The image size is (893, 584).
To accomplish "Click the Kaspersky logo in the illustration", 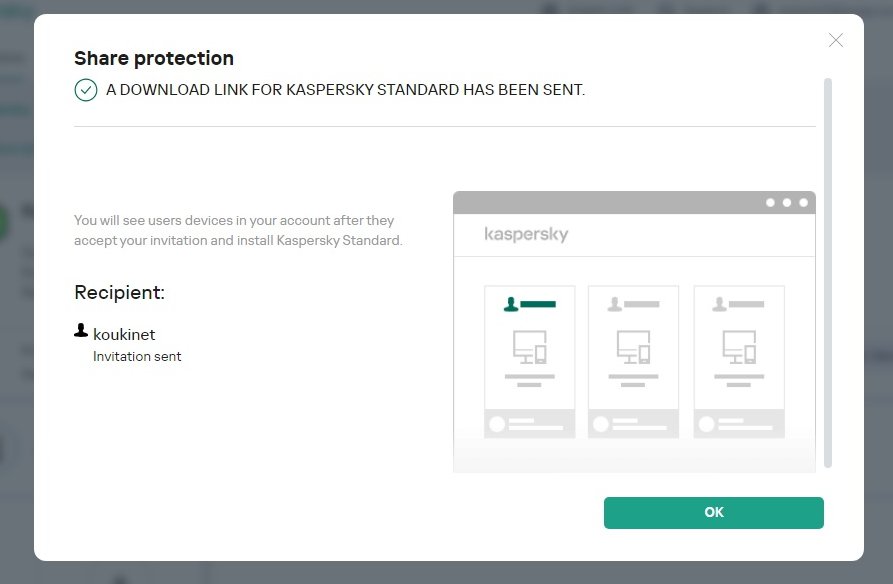I will click(x=526, y=234).
